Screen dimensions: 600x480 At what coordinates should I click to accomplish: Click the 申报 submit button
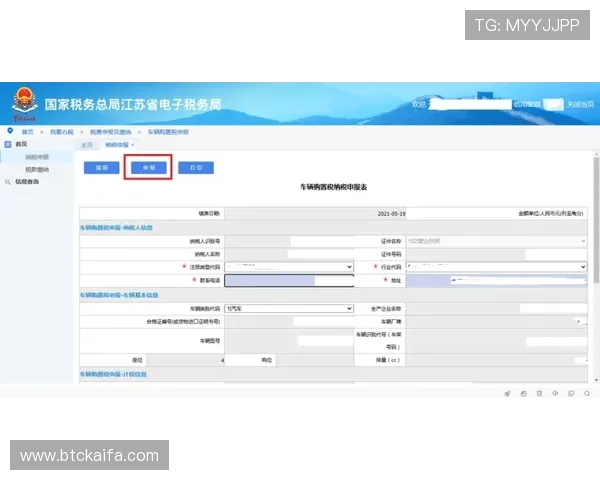pos(148,168)
